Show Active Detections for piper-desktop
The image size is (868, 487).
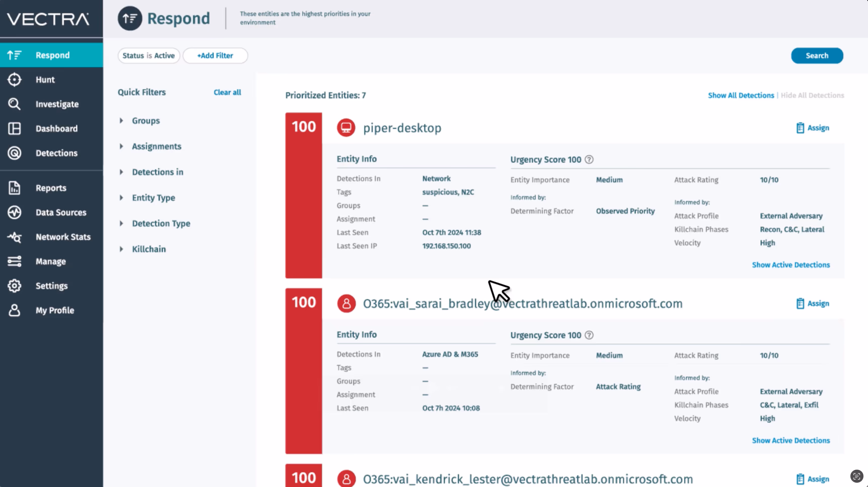click(790, 265)
